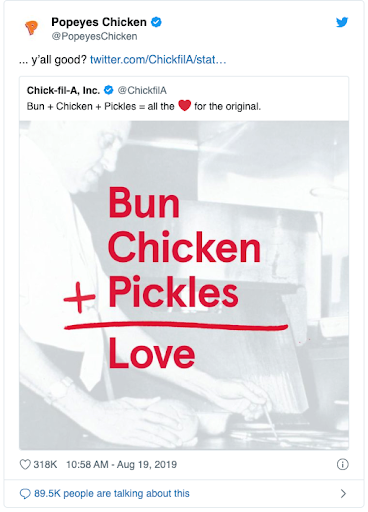Click the red heart emoji in quote
Screen dimensions: 368x512
pos(184,105)
